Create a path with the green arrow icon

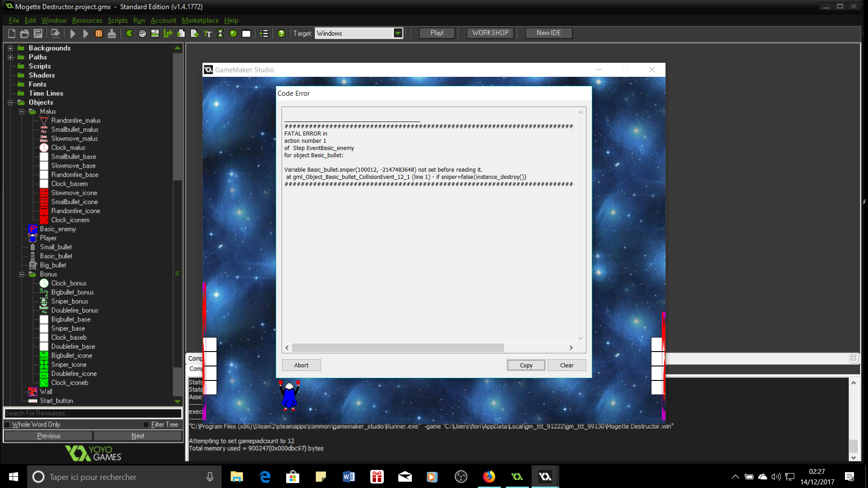[168, 33]
